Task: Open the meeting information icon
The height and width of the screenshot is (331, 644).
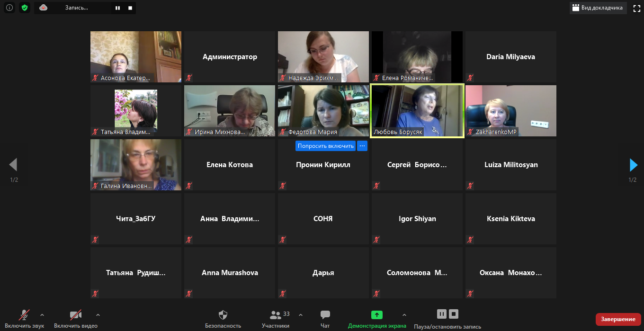Action: pyautogui.click(x=9, y=8)
